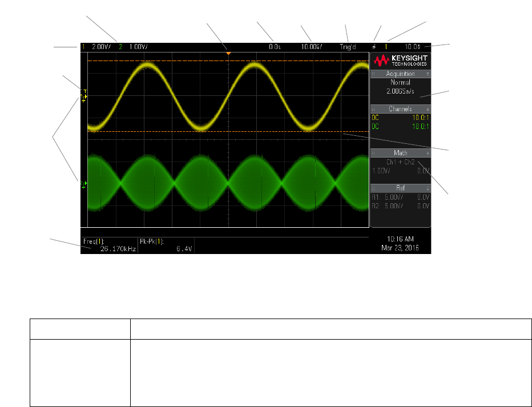This screenshot has height=407, width=532.
Task: Open the Acquisition panel header
Action: 400,74
